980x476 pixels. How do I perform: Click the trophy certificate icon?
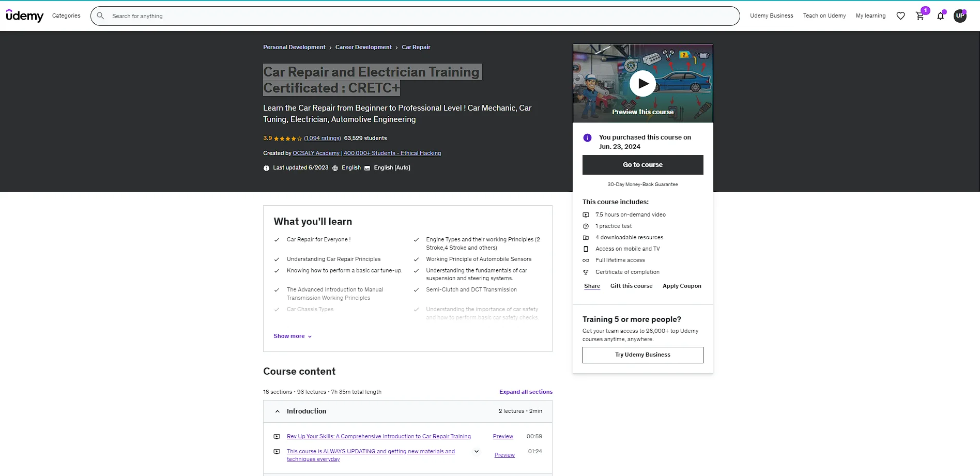coord(586,272)
